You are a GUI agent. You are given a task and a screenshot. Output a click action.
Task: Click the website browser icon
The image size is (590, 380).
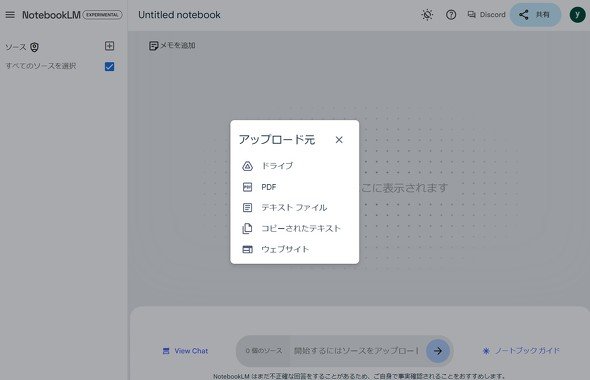pyautogui.click(x=247, y=249)
